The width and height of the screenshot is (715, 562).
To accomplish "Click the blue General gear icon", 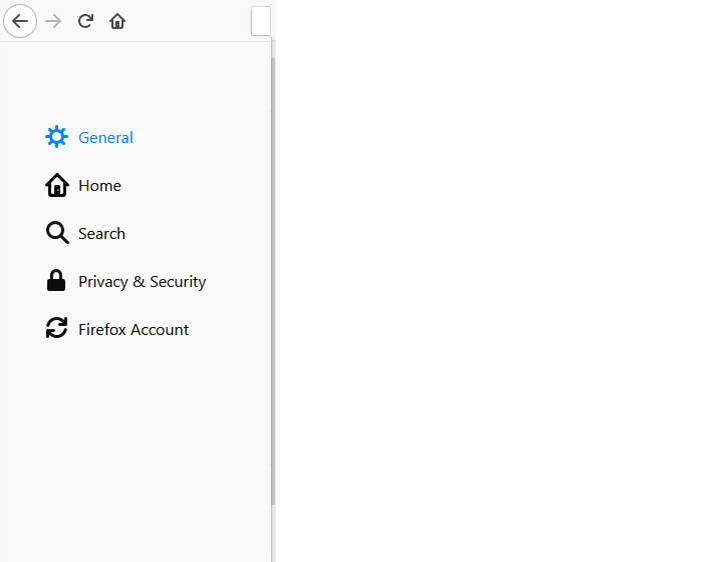I will click(x=57, y=137).
